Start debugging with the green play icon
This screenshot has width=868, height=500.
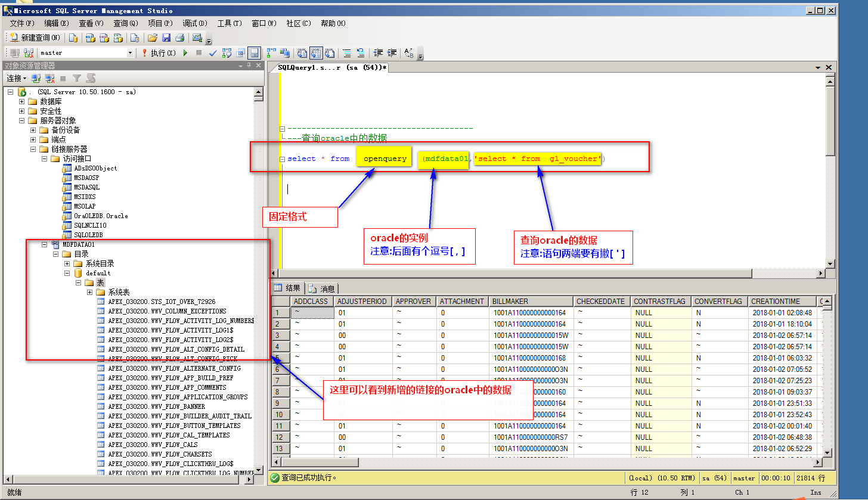click(x=185, y=53)
